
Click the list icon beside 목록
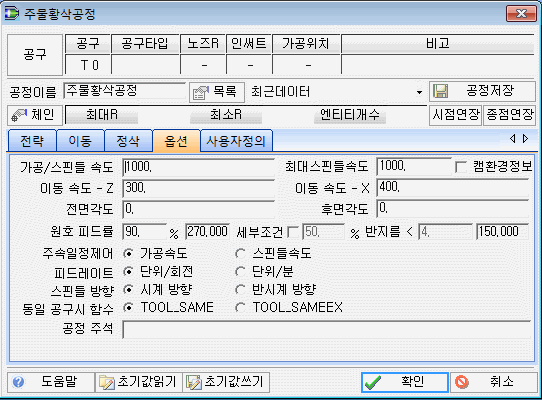pos(201,92)
